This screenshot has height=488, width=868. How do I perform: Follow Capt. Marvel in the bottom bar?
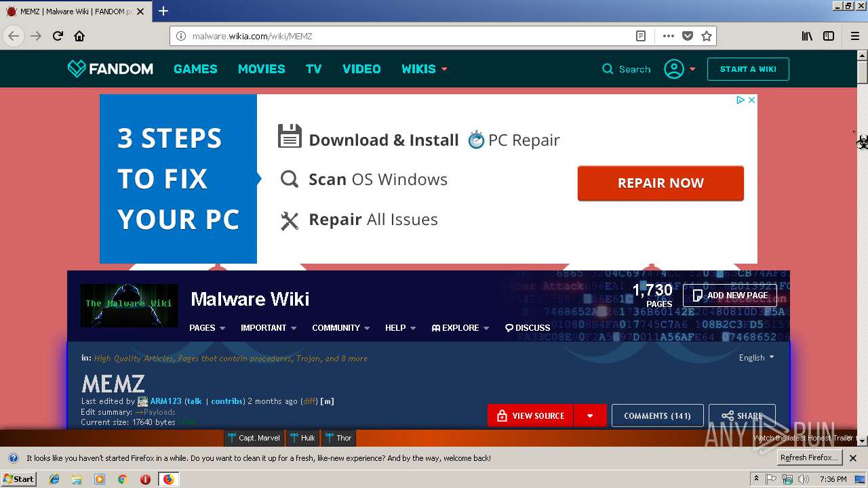tap(254, 438)
